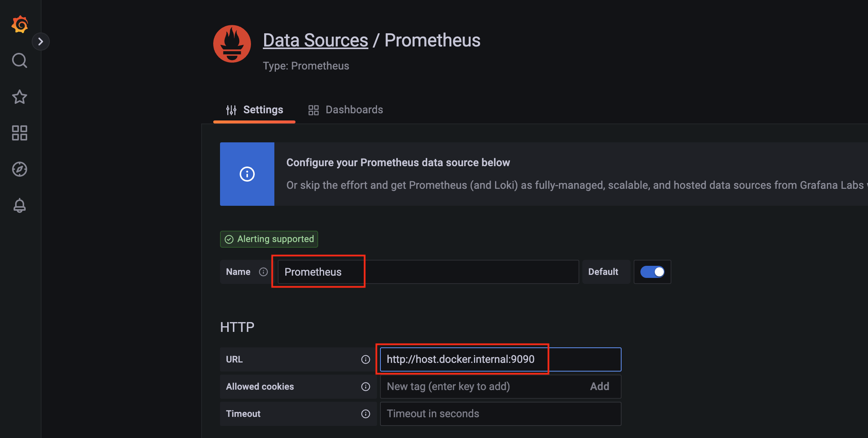The height and width of the screenshot is (438, 868).
Task: Show the URL info tooltip icon
Action: (x=366, y=359)
